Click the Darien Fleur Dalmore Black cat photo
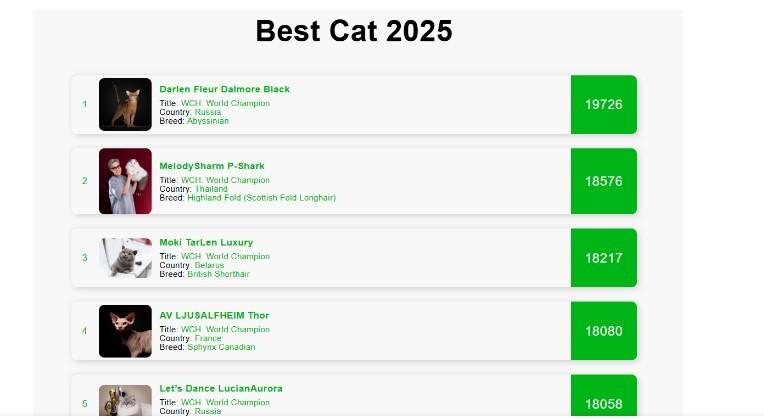Image resolution: width=764 pixels, height=419 pixels. coord(125,105)
